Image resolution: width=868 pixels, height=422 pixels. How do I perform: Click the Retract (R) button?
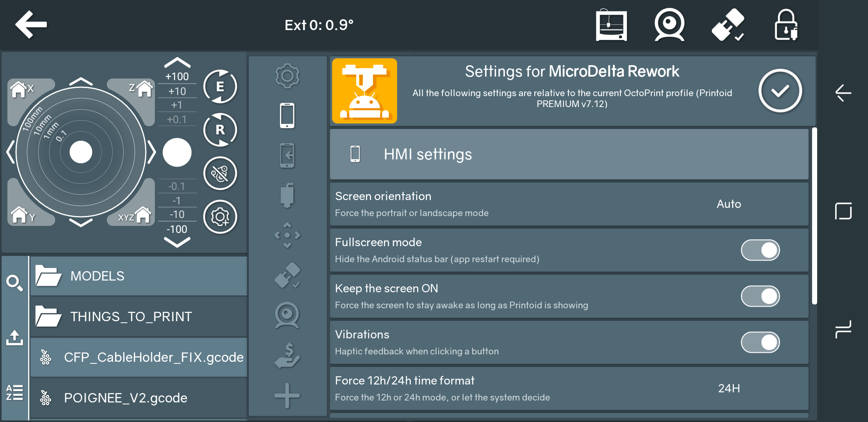220,130
